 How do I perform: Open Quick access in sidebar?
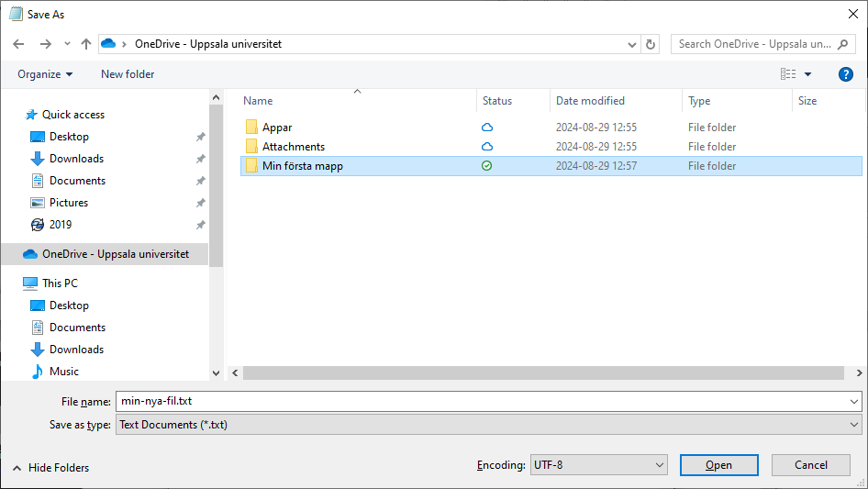(x=73, y=115)
